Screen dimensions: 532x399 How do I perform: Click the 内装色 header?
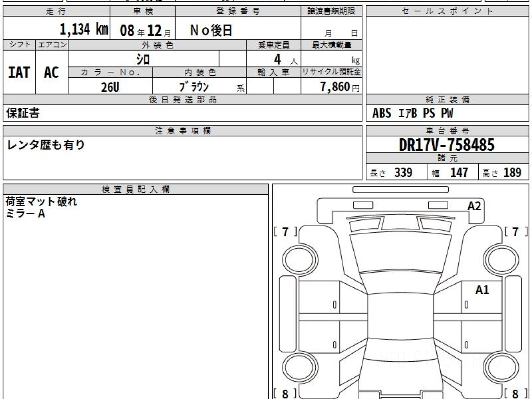click(x=199, y=72)
